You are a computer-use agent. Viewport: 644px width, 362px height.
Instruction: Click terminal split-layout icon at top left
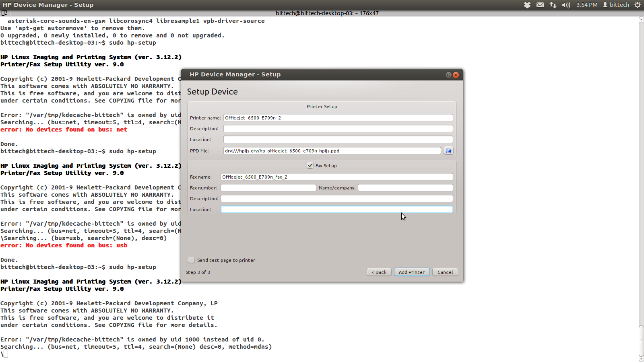[4, 13]
